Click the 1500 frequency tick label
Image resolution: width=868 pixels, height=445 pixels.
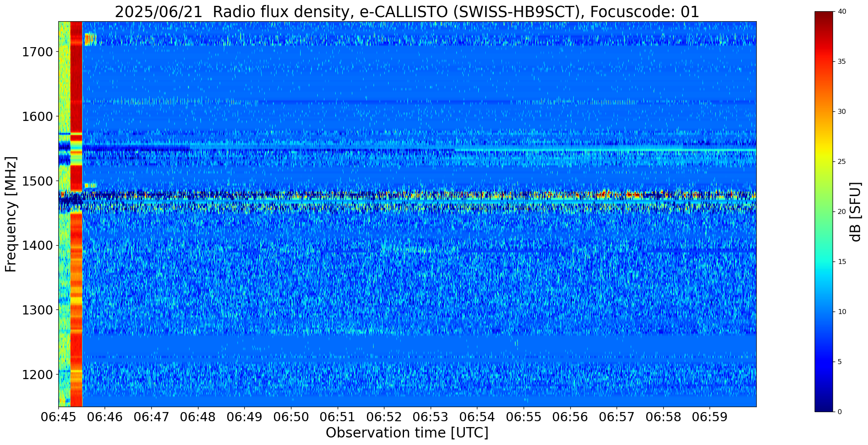coord(37,181)
